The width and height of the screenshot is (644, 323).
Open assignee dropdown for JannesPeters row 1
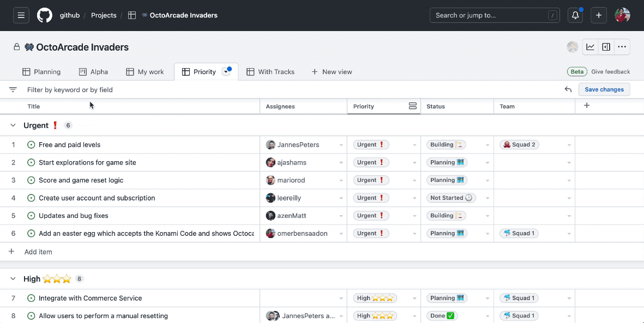click(341, 145)
